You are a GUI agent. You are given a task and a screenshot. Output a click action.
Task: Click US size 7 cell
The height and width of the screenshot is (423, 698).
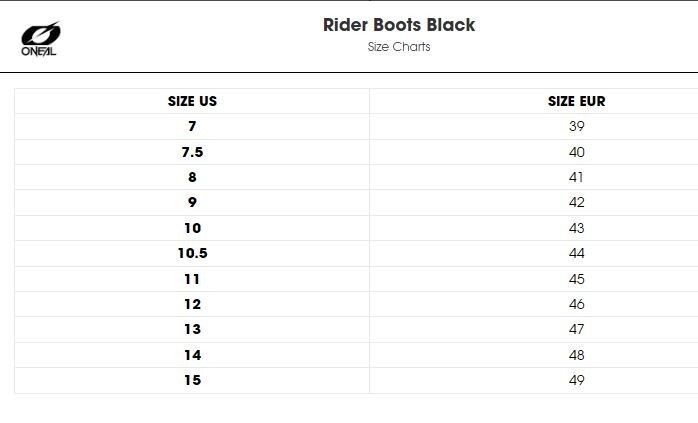(192, 126)
